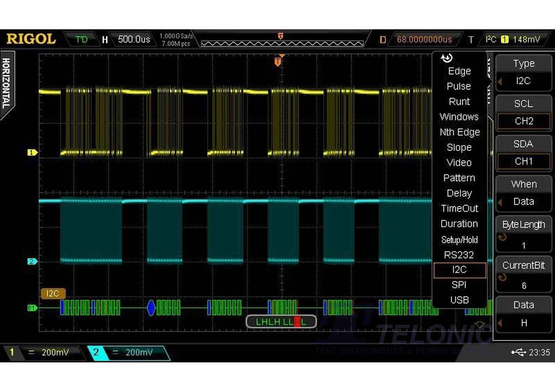Select the channel 1 ground level marker
Viewport: 555px width, 392px height.
[x=32, y=152]
